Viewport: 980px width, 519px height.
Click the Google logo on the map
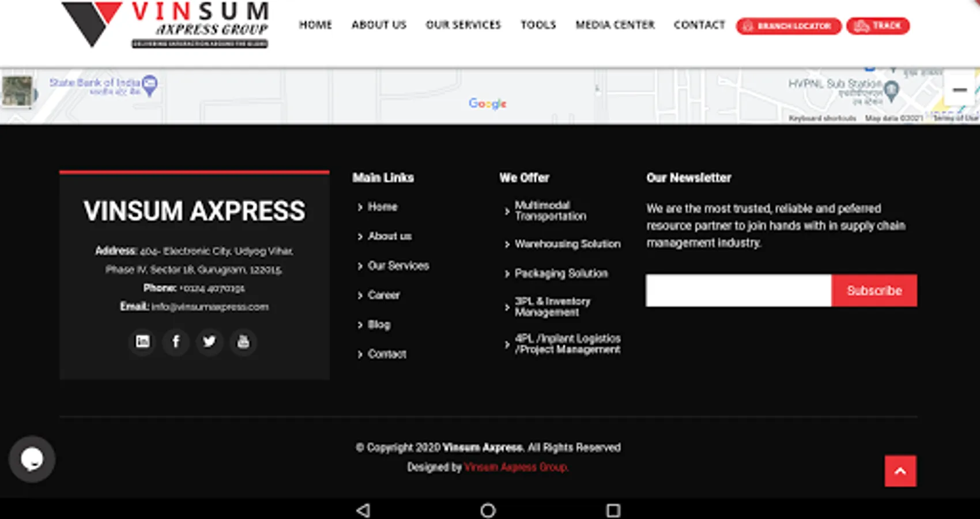click(x=488, y=103)
